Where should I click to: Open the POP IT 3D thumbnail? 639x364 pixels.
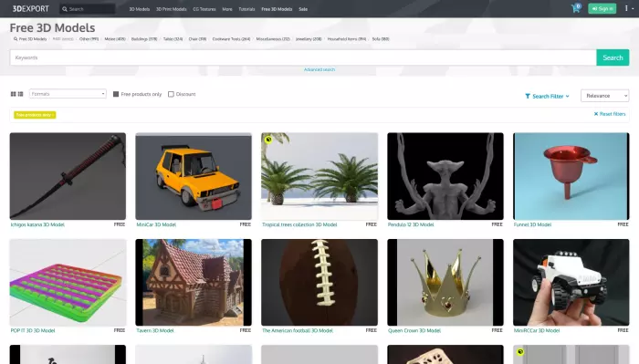(x=68, y=282)
